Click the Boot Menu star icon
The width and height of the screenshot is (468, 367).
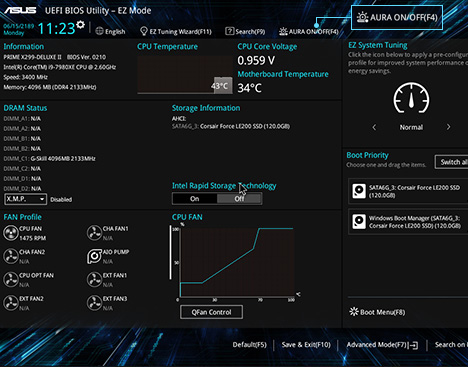click(353, 312)
